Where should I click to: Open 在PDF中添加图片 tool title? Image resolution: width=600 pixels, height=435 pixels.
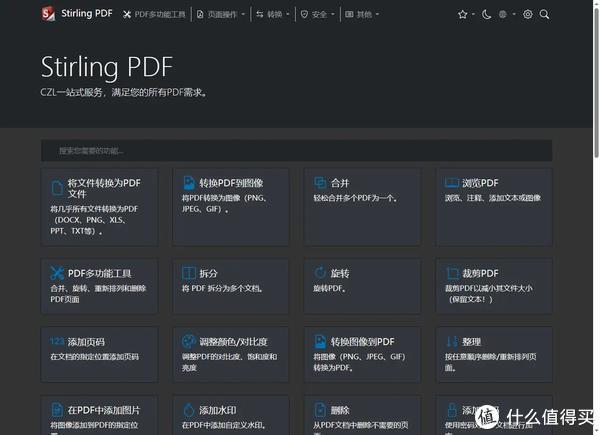pyautogui.click(x=104, y=410)
